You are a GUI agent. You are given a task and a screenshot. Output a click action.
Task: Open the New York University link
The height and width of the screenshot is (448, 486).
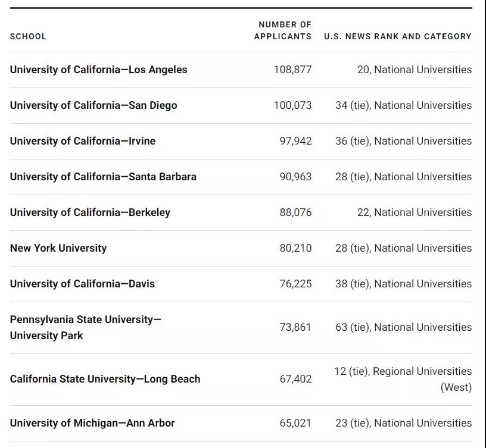[x=58, y=248]
